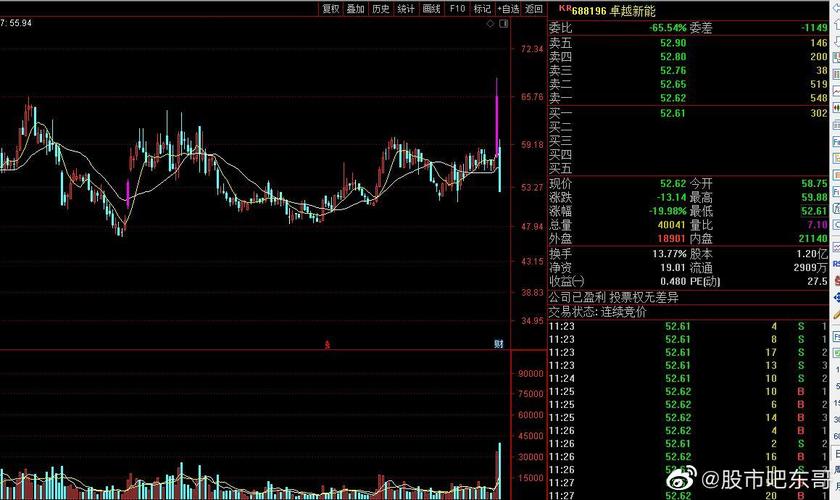Go back using the 返回 button
The height and width of the screenshot is (500, 840).
click(534, 9)
